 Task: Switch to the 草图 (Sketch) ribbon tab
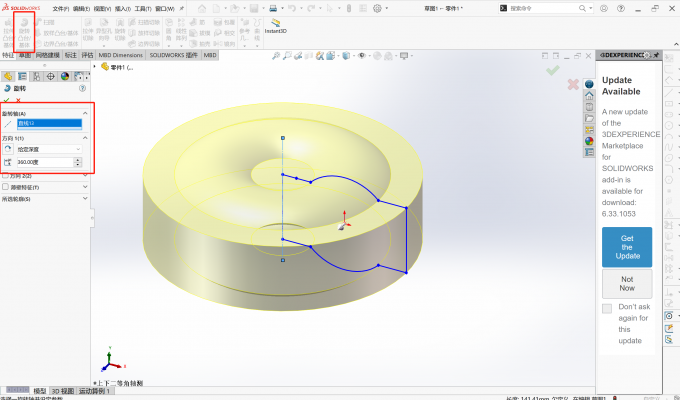pos(25,55)
